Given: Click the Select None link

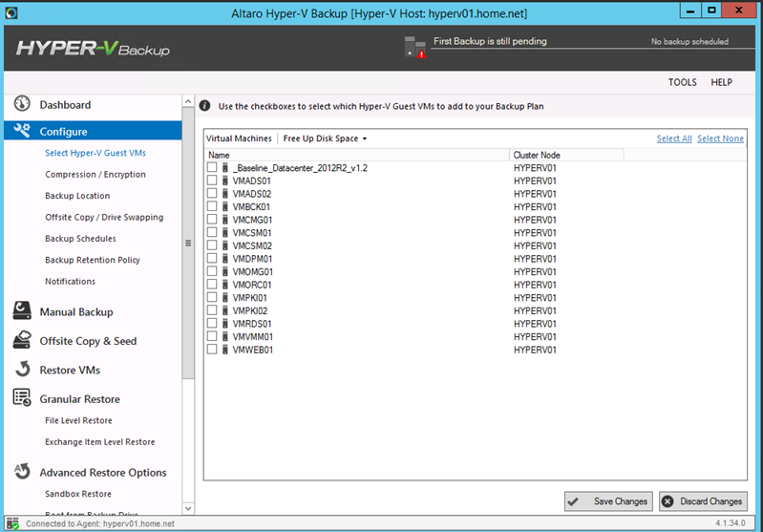Looking at the screenshot, I should coord(720,138).
